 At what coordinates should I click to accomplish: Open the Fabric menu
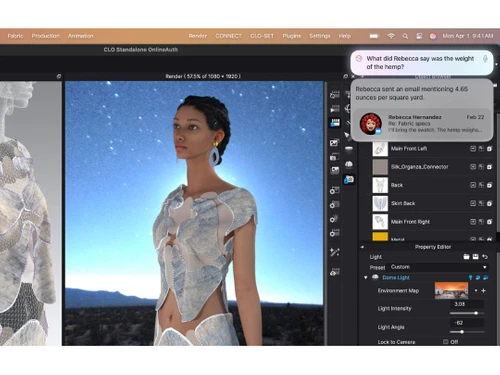click(15, 36)
